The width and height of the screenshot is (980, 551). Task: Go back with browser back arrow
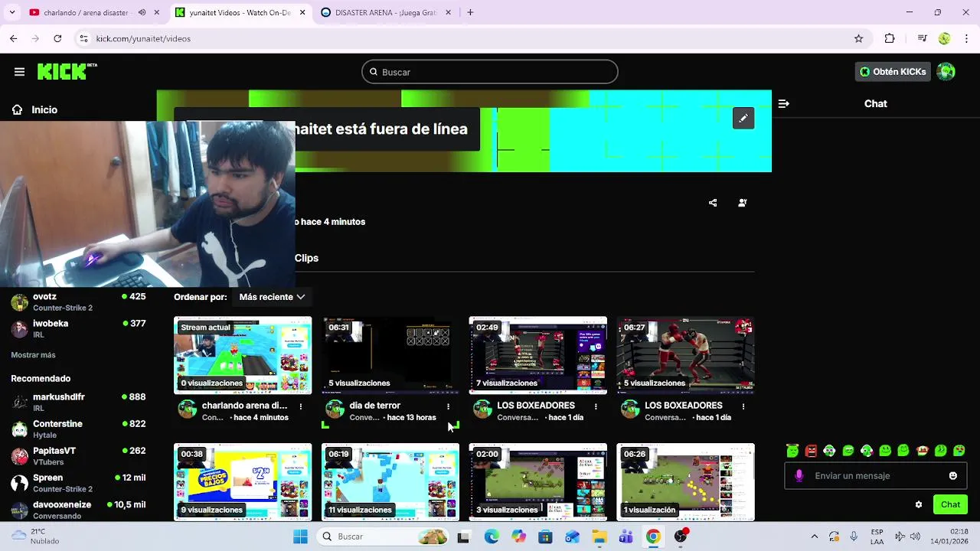coord(14,38)
